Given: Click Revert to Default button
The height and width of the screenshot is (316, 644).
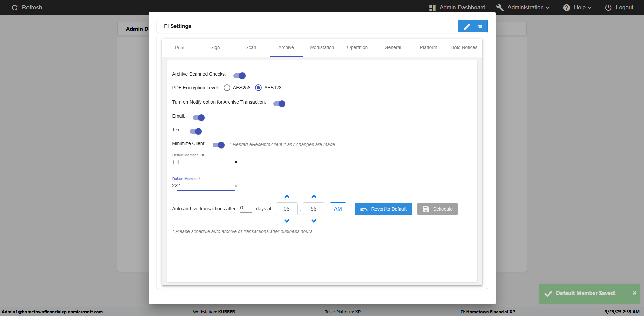Looking at the screenshot, I should 383,209.
